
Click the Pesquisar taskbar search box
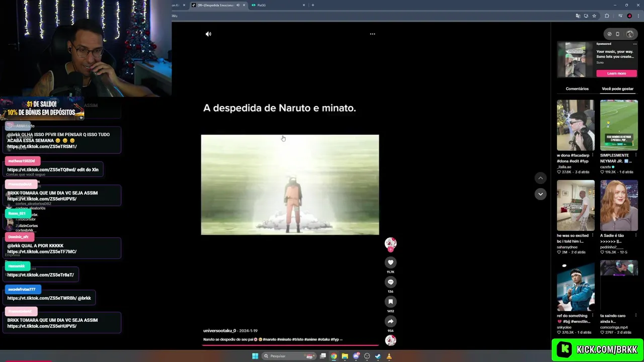click(x=289, y=356)
